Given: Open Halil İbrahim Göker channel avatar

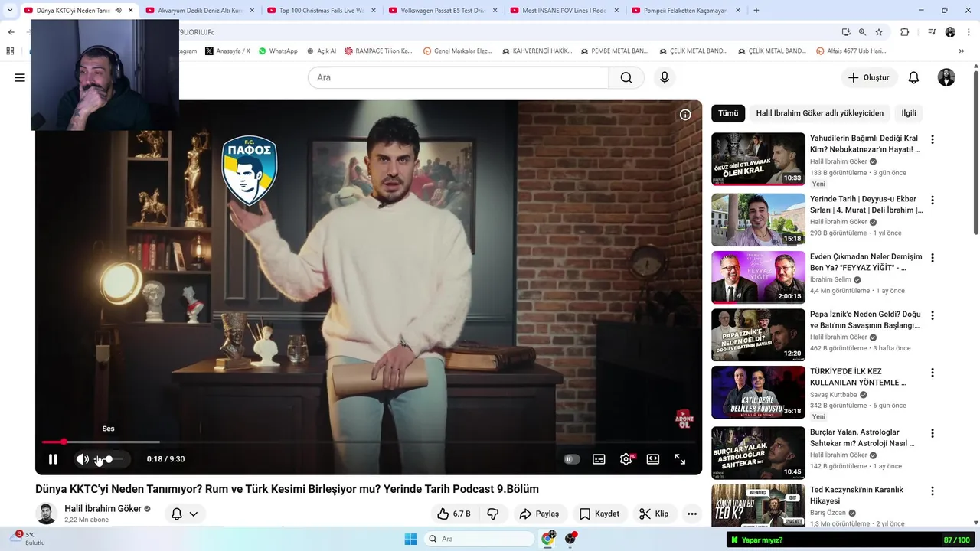Looking at the screenshot, I should pyautogui.click(x=47, y=514).
